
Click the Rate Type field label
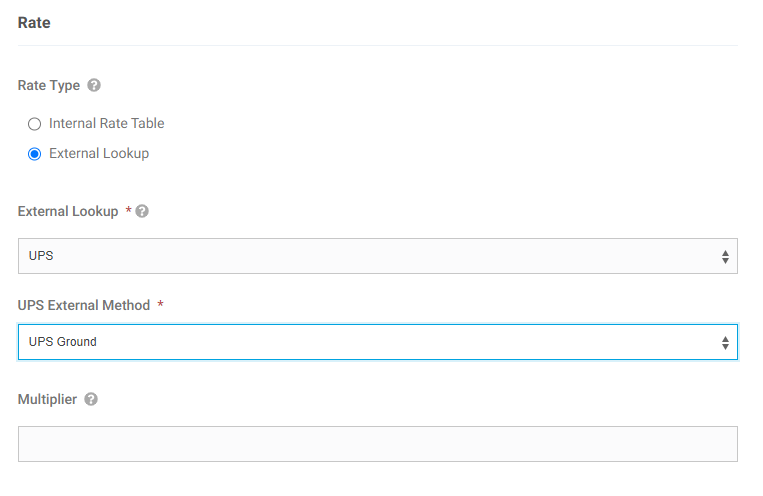pyautogui.click(x=49, y=85)
